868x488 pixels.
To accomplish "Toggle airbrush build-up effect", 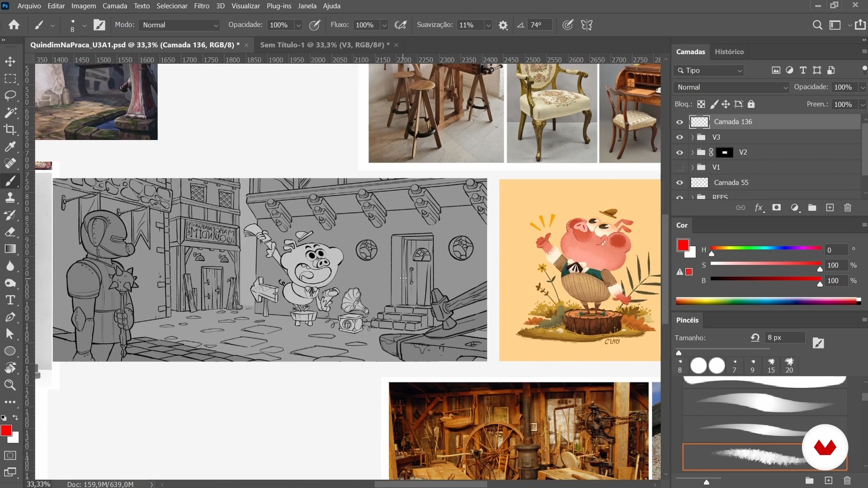I will (x=401, y=25).
